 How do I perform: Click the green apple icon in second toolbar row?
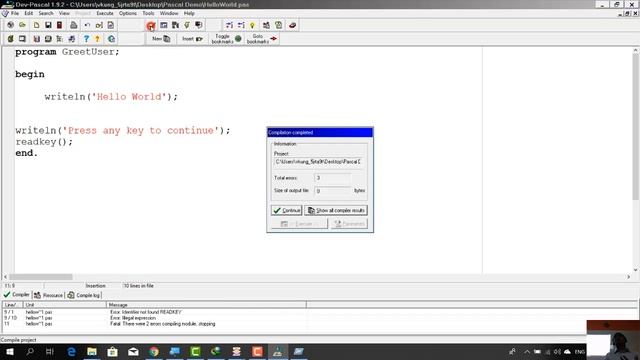10,39
